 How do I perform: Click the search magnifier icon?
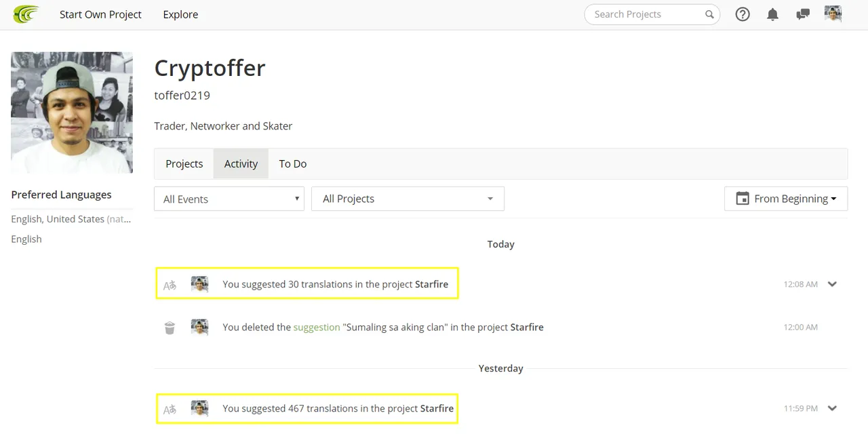(x=709, y=14)
